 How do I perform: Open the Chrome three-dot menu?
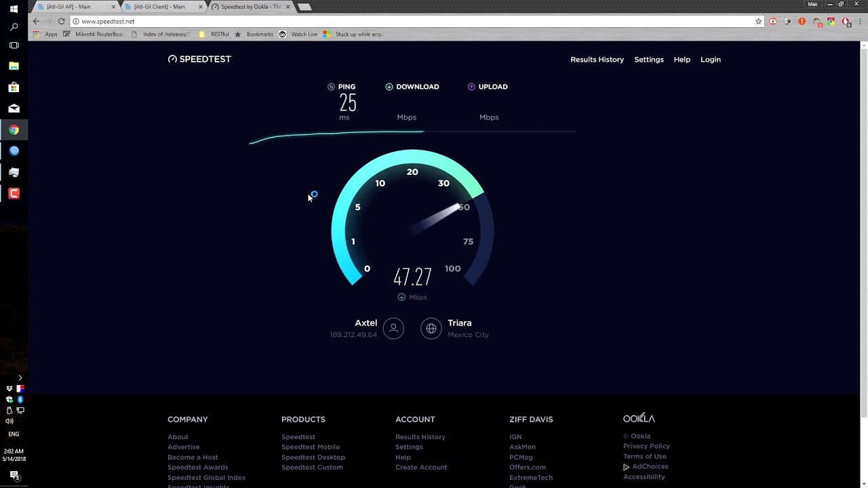coord(859,21)
